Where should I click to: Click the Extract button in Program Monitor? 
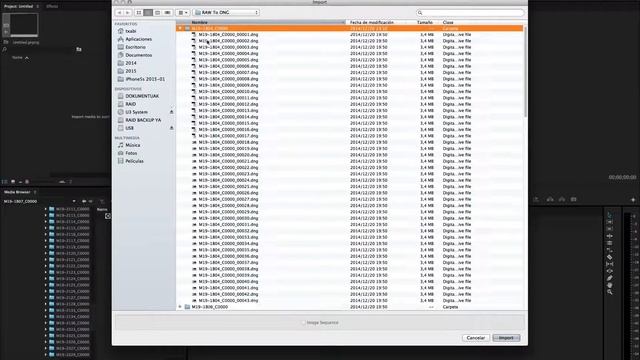pyautogui.click(x=562, y=199)
